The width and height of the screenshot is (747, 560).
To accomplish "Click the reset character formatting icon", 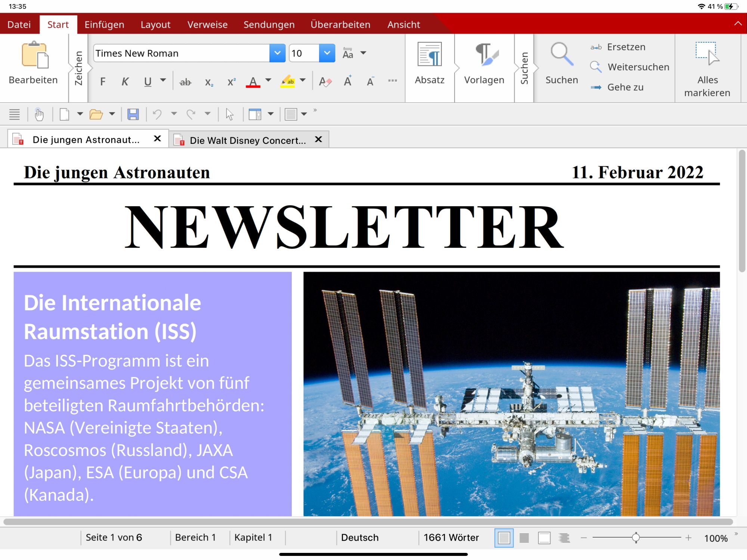I will tap(325, 81).
